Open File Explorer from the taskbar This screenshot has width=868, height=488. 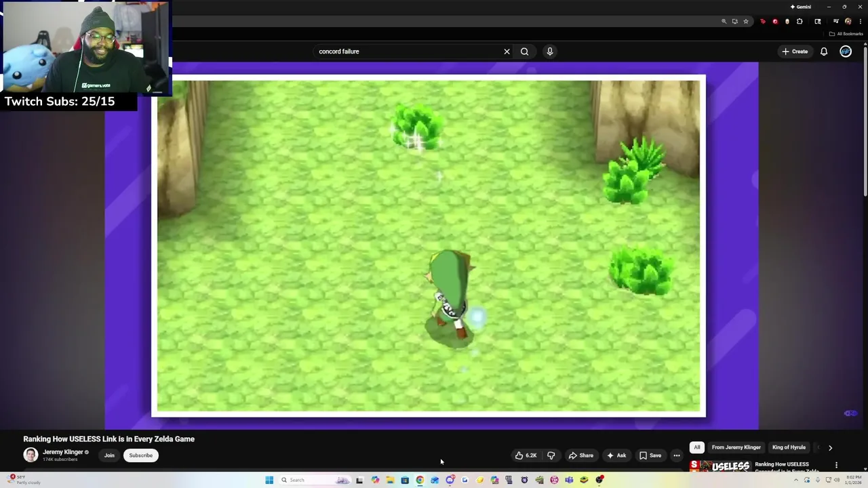[x=390, y=480]
